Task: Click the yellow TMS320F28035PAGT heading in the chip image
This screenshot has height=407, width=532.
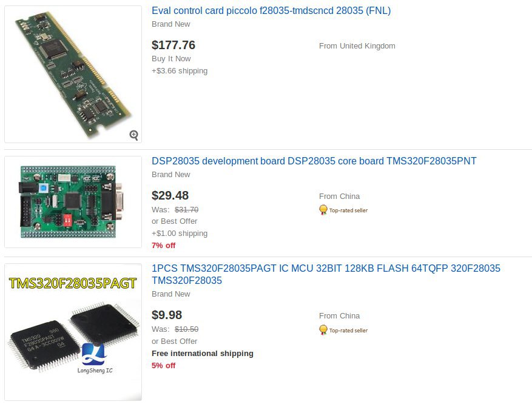Action: (x=73, y=283)
